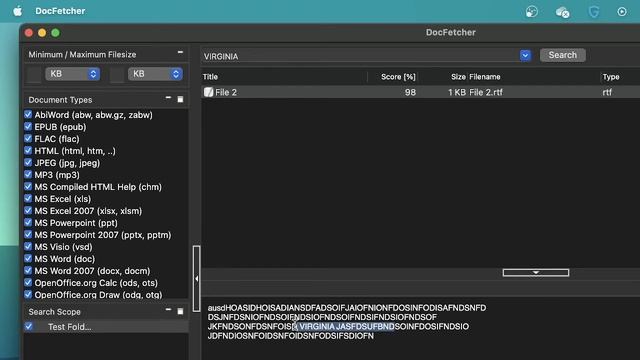640x360 pixels.
Task: Uncheck MS Powerpoint (ppt) type
Action: 28,222
